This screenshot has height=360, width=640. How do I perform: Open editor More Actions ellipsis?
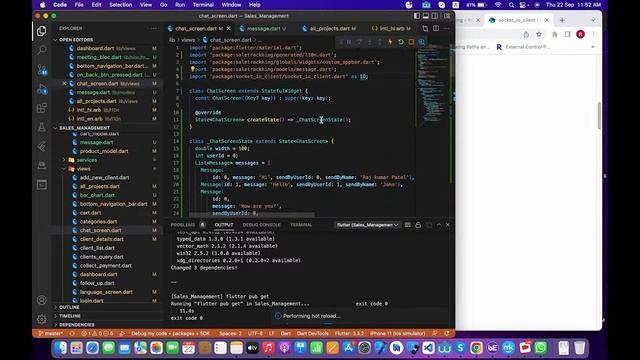tap(447, 28)
